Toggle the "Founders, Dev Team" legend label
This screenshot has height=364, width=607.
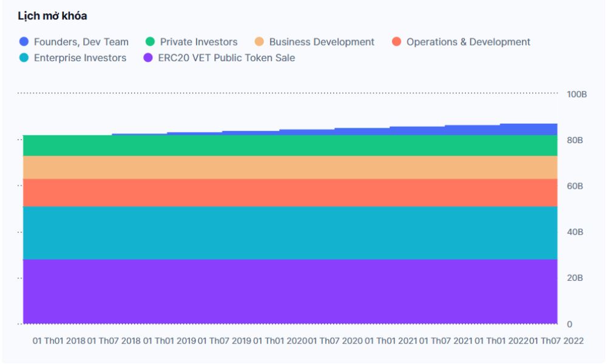point(81,42)
